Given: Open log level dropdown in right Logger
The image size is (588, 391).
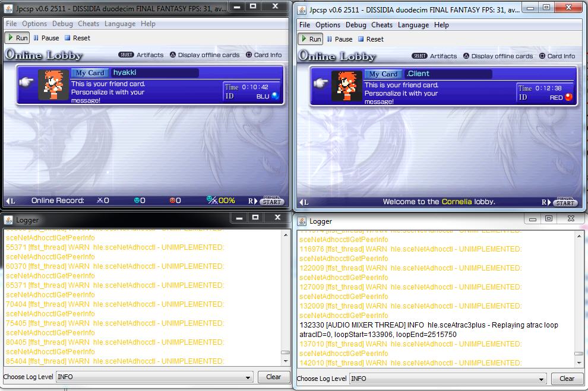Looking at the screenshot, I should pos(448,379).
